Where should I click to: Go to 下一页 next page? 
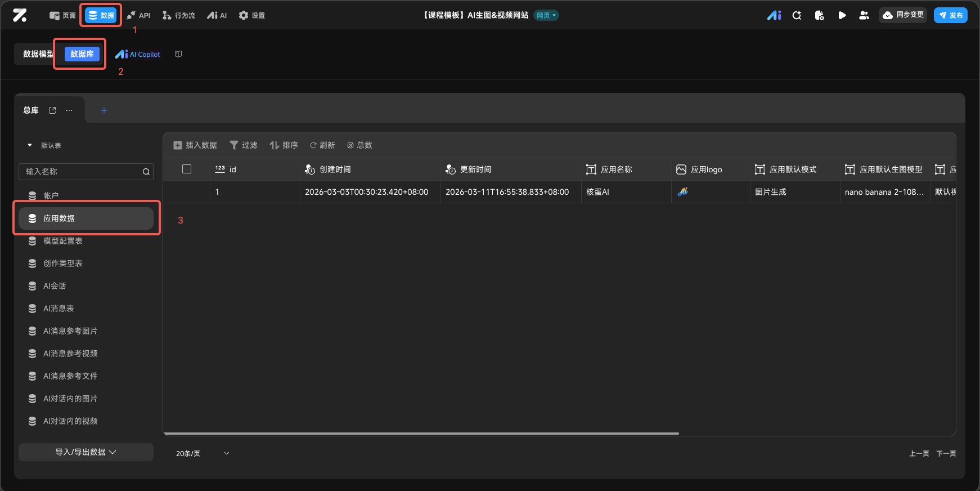(x=946, y=453)
